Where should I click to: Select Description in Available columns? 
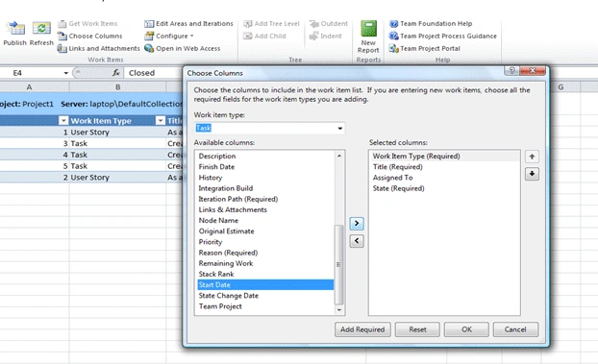click(x=265, y=157)
